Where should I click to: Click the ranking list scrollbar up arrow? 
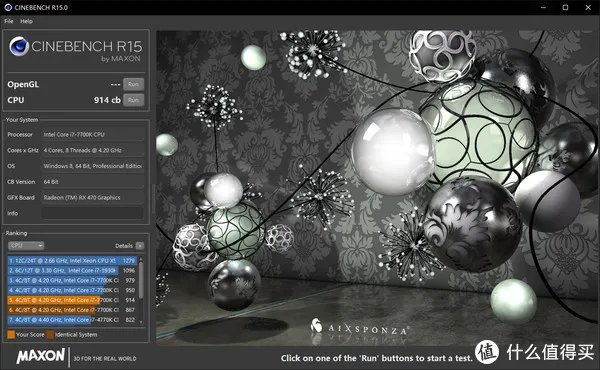pyautogui.click(x=141, y=259)
